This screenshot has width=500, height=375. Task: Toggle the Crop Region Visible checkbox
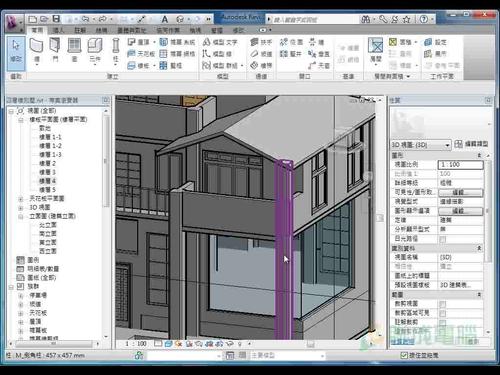click(443, 313)
